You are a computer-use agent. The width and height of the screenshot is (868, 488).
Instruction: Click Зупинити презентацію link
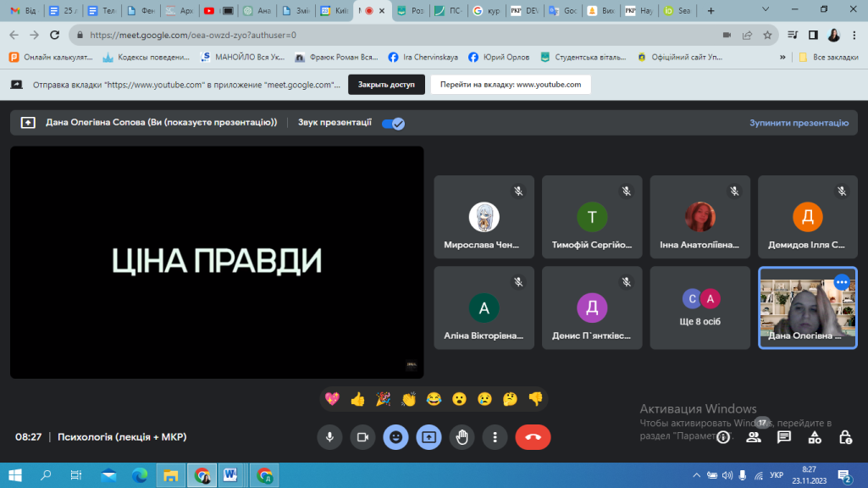point(798,123)
